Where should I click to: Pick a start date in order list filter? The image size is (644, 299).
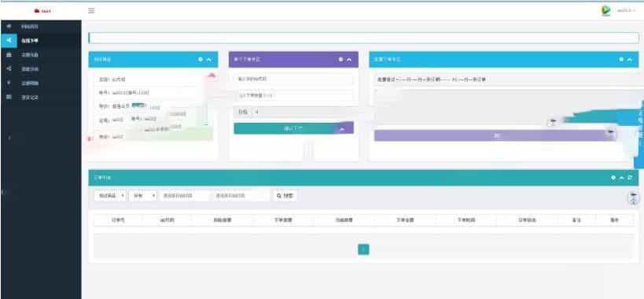point(185,196)
